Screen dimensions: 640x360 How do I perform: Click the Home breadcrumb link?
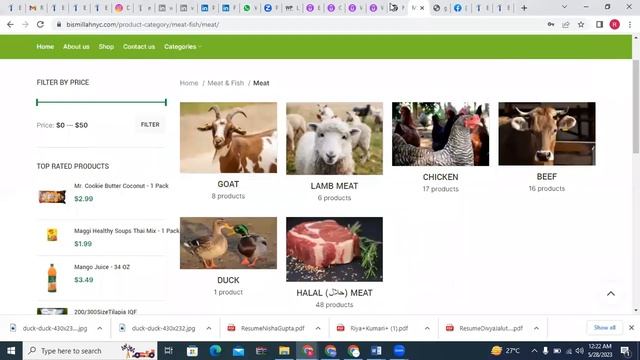[x=189, y=83]
